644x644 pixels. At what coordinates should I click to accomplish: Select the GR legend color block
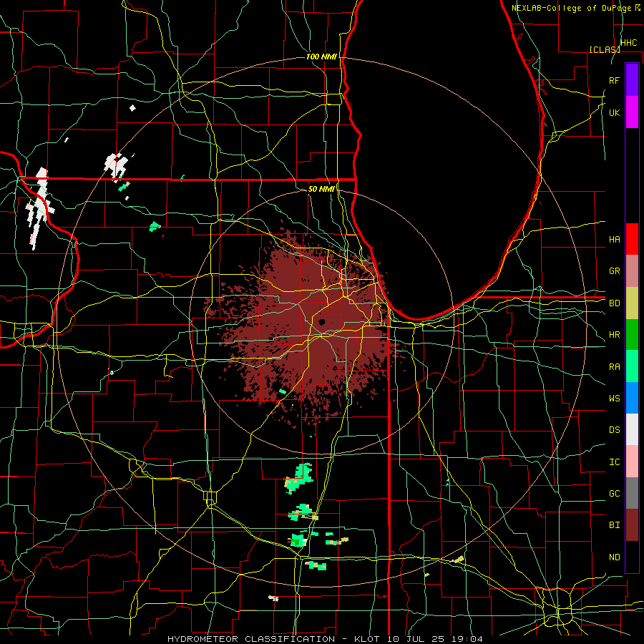tap(632, 271)
